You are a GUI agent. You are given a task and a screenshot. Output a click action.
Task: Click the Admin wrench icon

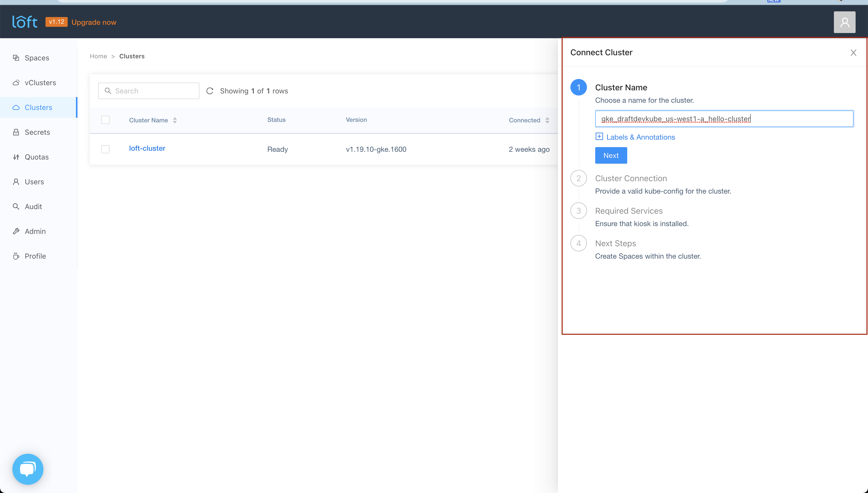pyautogui.click(x=16, y=231)
